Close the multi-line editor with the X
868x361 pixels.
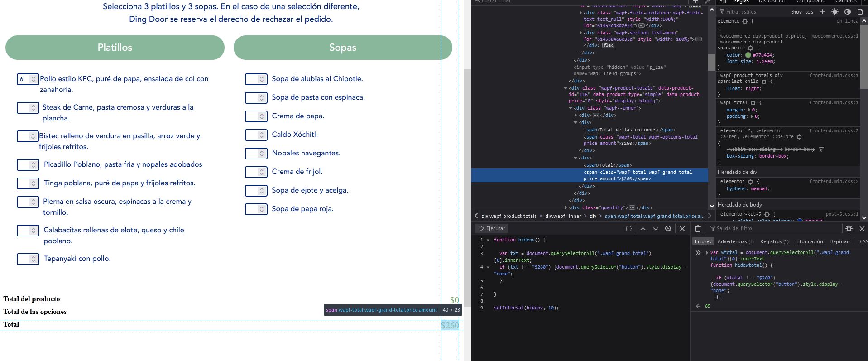(x=682, y=229)
